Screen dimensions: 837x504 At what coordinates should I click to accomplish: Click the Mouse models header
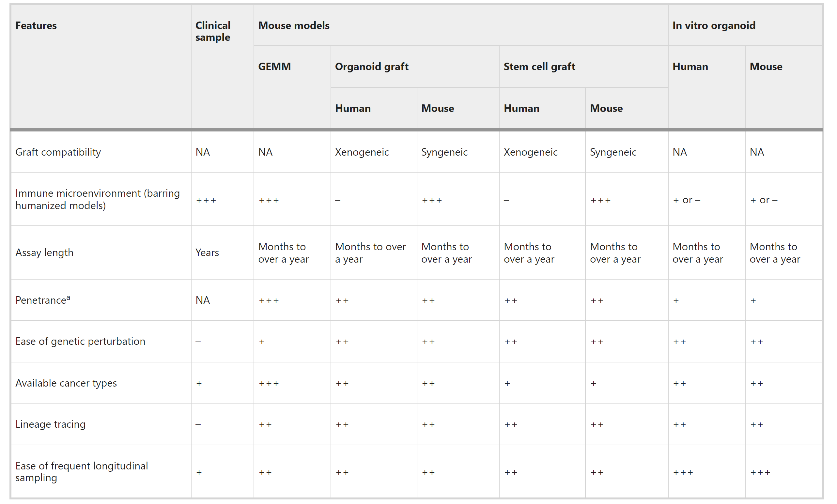(x=294, y=25)
